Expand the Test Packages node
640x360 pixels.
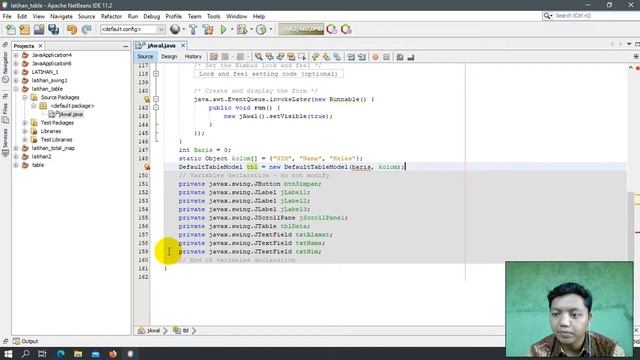coord(25,123)
